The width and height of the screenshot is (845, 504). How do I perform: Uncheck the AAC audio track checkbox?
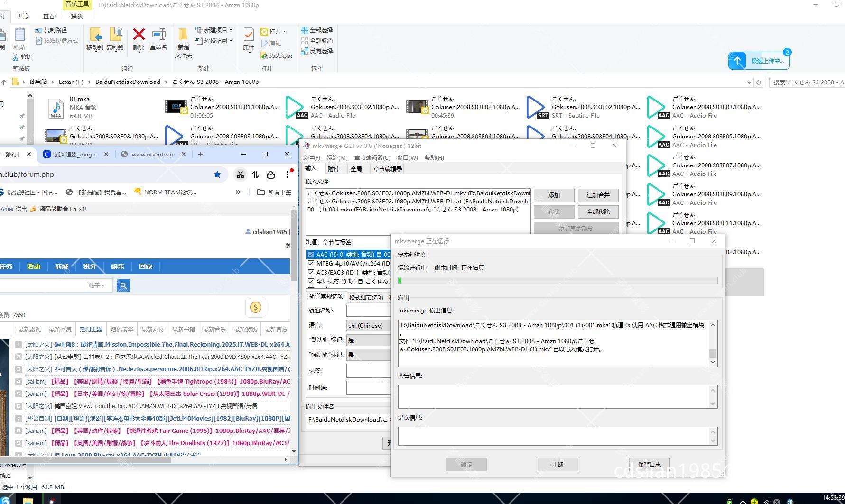coord(311,255)
